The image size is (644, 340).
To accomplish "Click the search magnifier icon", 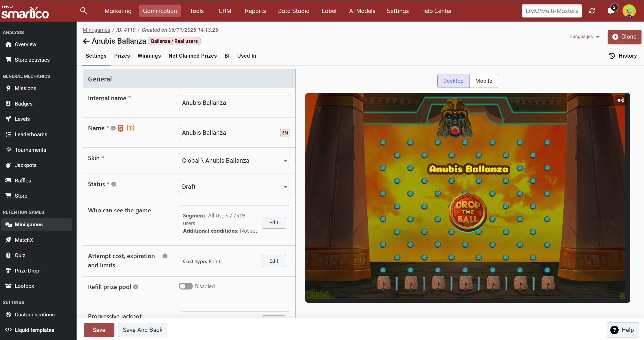I will pyautogui.click(x=83, y=11).
